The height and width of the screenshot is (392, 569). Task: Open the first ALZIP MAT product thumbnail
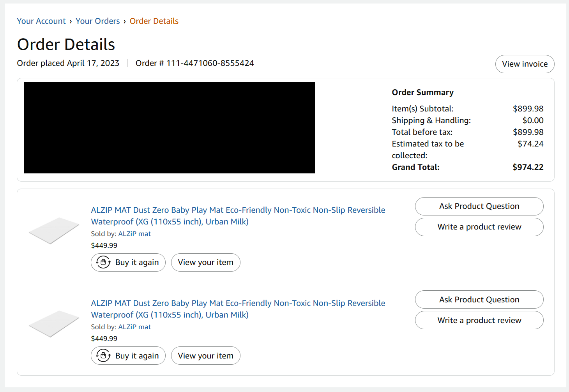(54, 231)
